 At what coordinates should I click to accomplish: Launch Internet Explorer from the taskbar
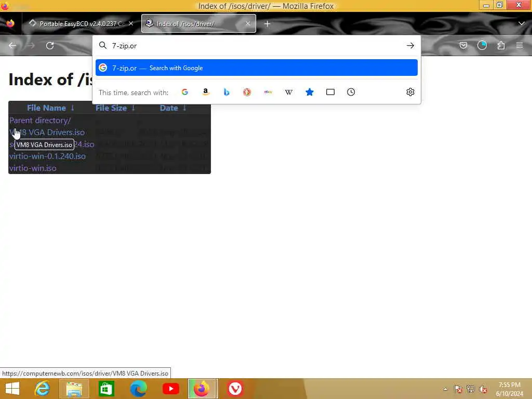pyautogui.click(x=42, y=389)
